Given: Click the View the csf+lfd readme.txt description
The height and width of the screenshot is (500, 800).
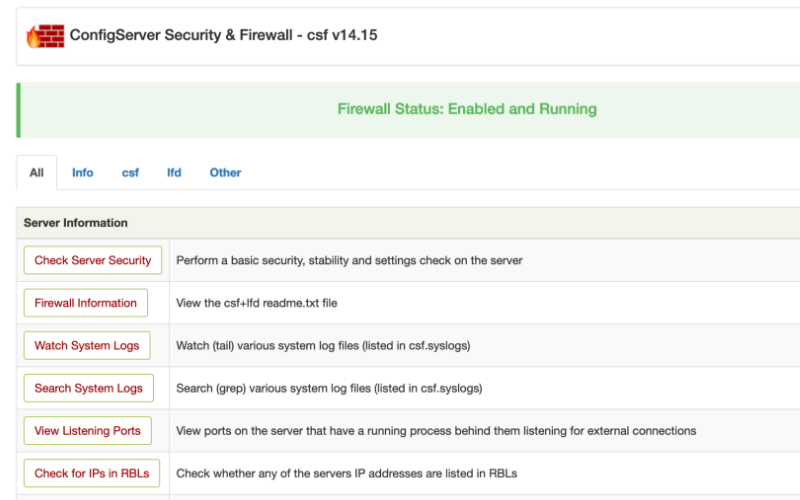Looking at the screenshot, I should pos(257,303).
